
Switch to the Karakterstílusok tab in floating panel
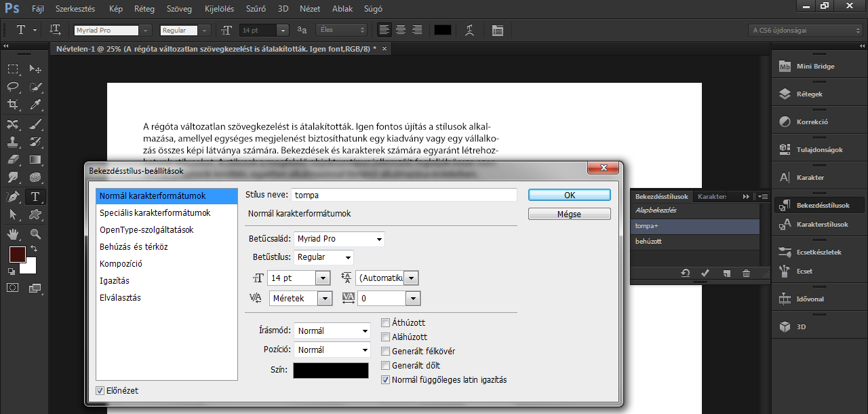point(712,196)
